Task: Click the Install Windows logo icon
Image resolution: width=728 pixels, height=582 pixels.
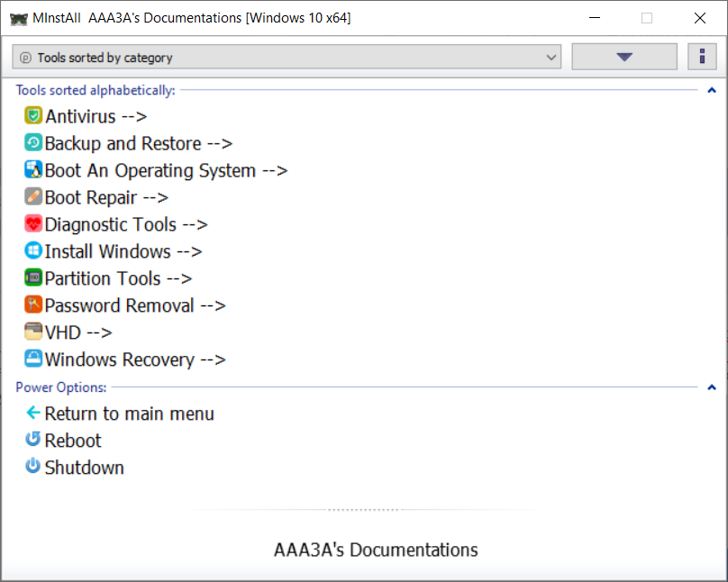Action: point(33,250)
